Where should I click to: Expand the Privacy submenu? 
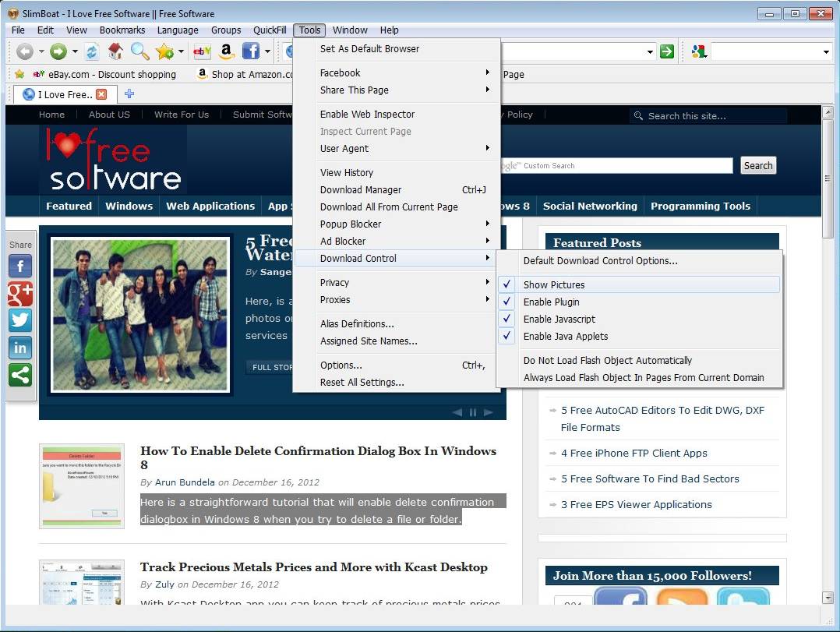click(395, 282)
